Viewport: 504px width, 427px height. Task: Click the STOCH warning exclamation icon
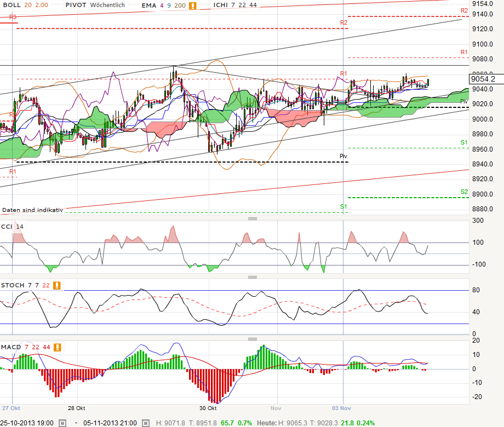tap(56, 285)
